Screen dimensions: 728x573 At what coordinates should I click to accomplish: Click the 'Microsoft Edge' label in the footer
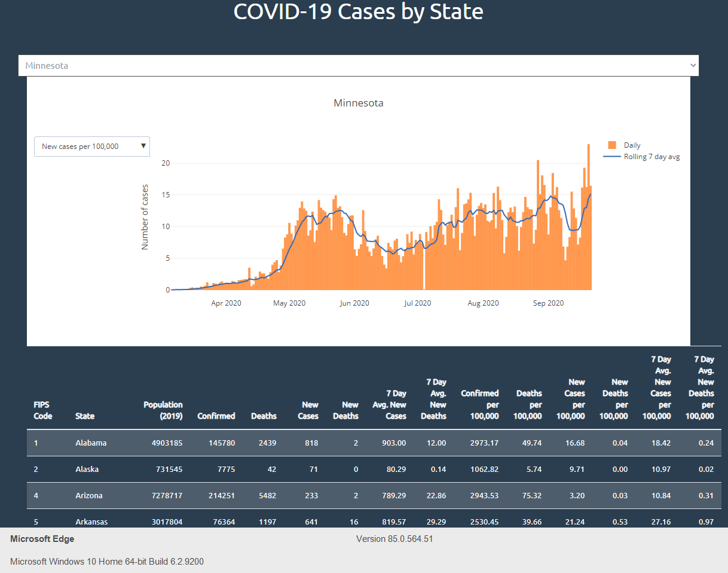[x=42, y=539]
